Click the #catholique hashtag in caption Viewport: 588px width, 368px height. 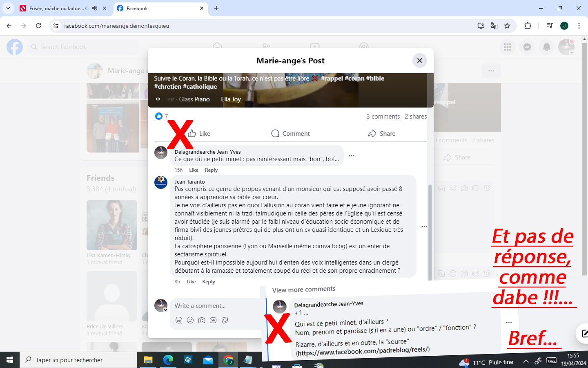click(200, 87)
